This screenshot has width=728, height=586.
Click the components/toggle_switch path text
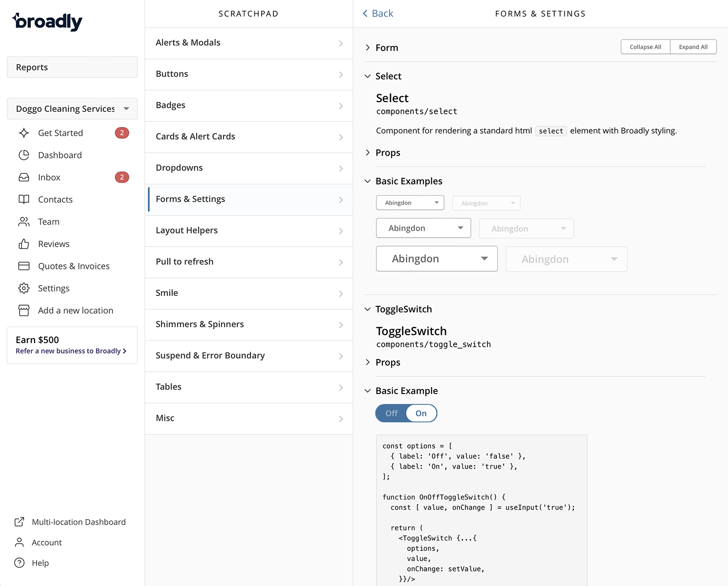pyautogui.click(x=434, y=344)
